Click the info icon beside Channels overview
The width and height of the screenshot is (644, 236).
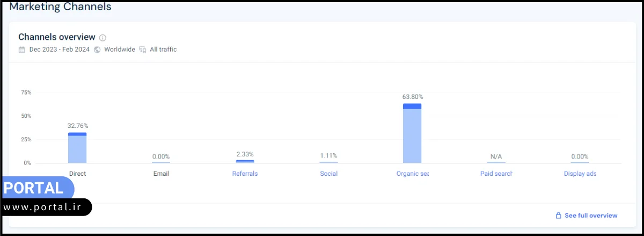(x=103, y=38)
